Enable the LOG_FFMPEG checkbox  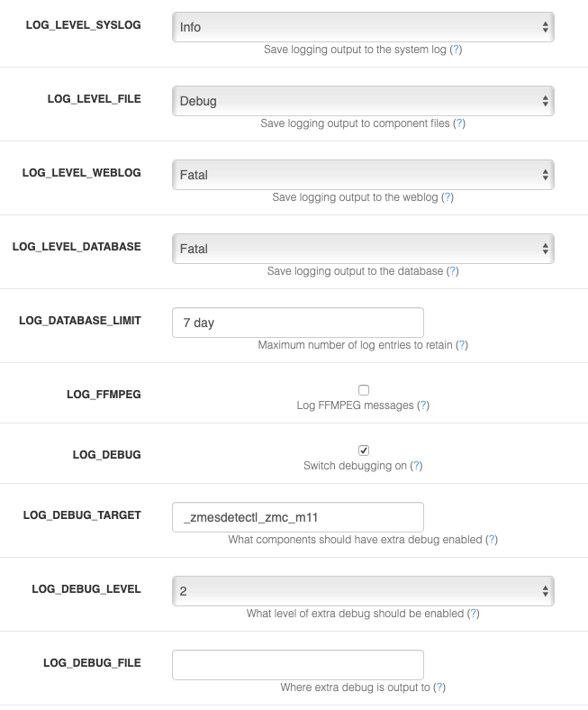click(364, 390)
